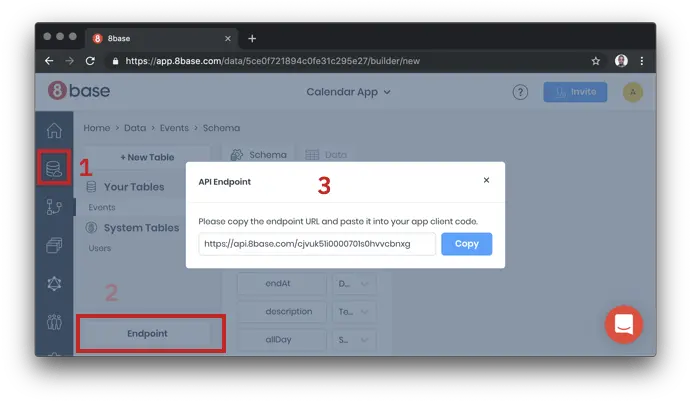The height and width of the screenshot is (401, 690).
Task: Go to Data breadcrumb
Action: point(135,128)
